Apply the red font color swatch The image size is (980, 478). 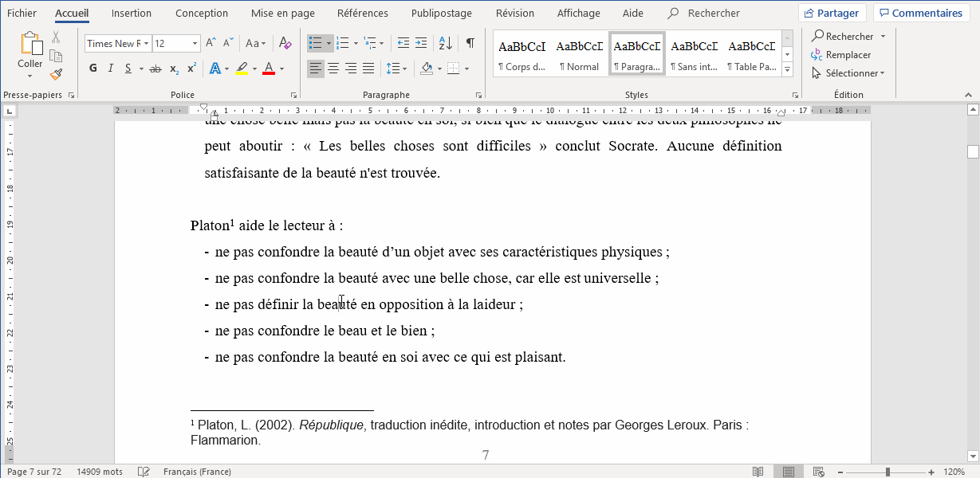coord(268,69)
